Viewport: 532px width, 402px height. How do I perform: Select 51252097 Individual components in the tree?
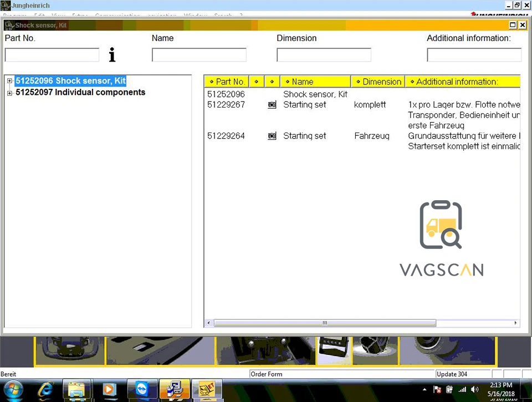[80, 93]
